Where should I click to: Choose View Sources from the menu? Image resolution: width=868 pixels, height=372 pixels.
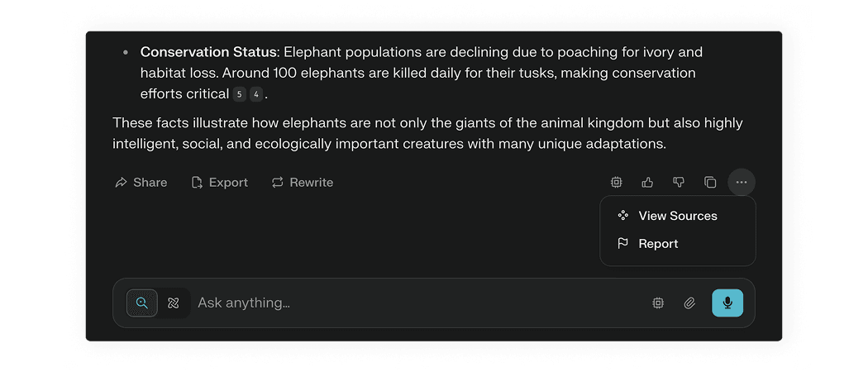click(x=677, y=216)
